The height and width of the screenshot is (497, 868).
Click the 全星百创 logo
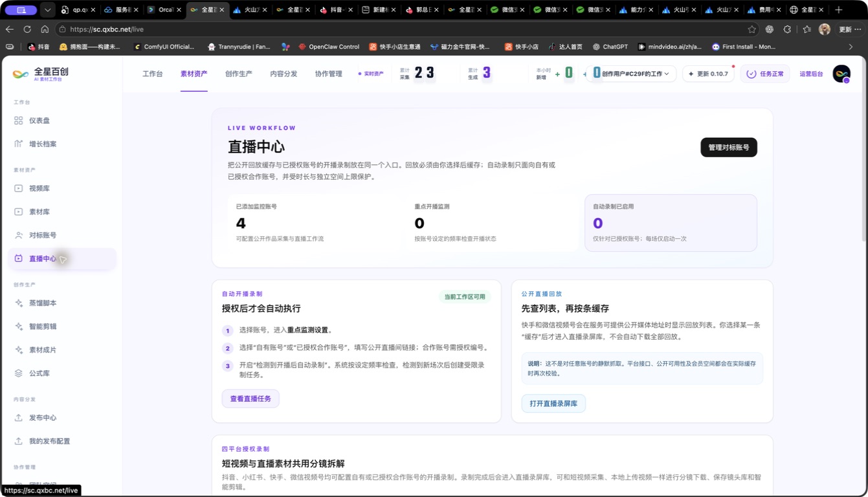39,74
